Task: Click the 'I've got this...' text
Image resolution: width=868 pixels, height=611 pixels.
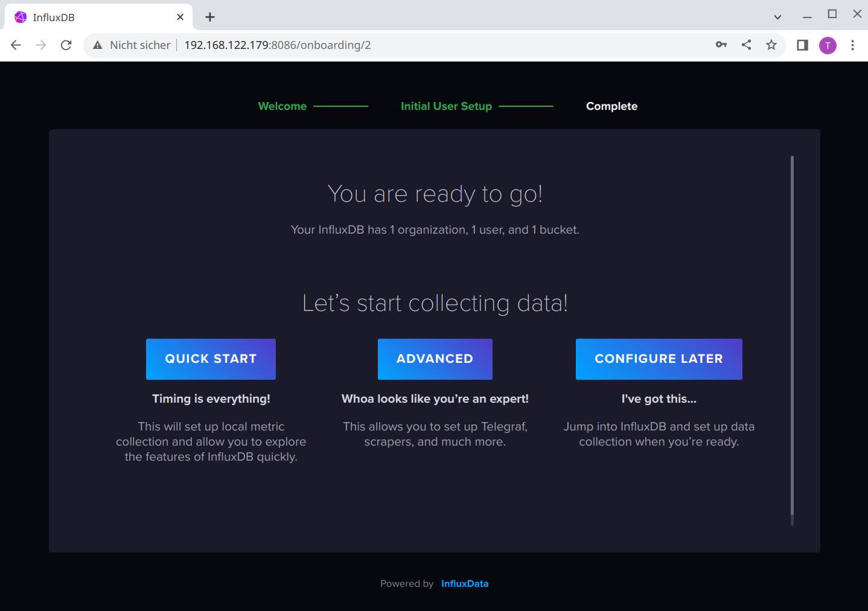Action: [x=659, y=399]
